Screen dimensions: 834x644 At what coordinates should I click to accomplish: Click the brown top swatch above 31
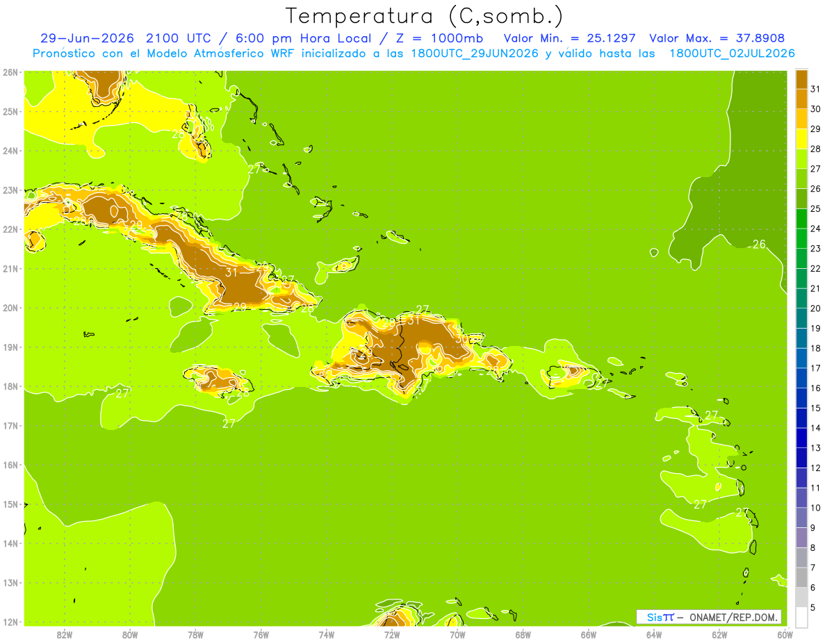801,79
